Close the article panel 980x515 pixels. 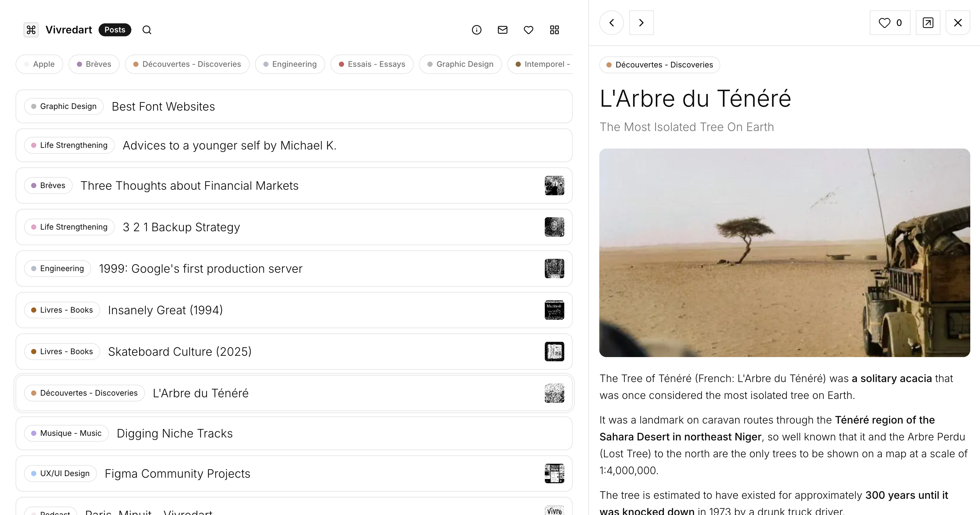coord(958,23)
